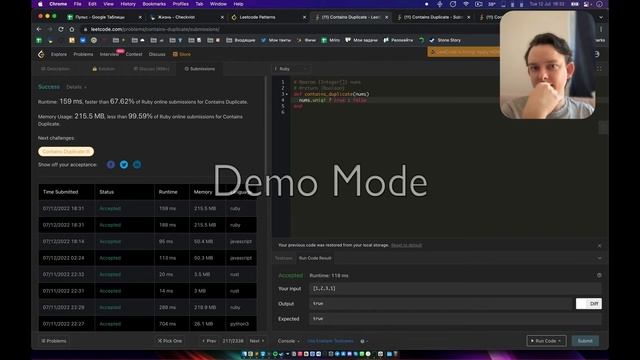Click the Submit button
This screenshot has width=640, height=360.
(585, 341)
